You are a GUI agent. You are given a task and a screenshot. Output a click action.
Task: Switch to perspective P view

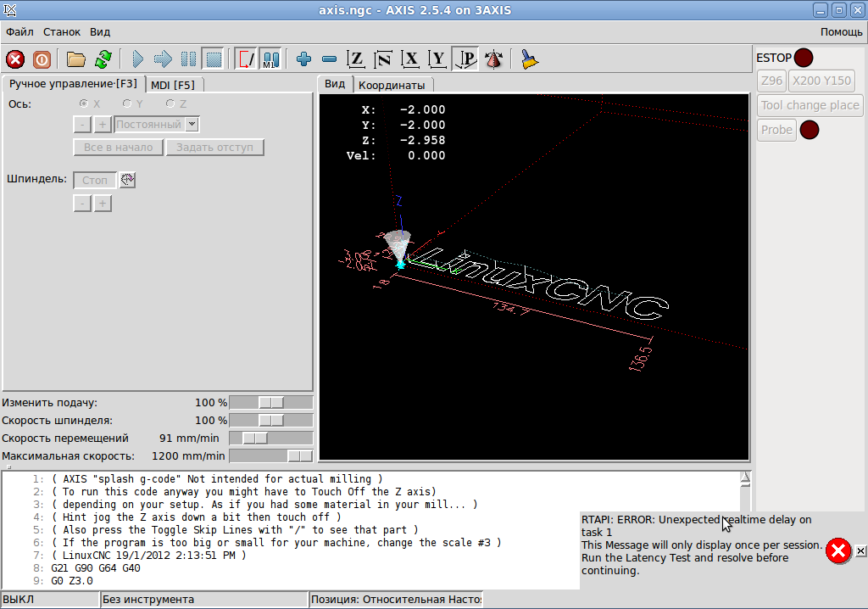point(465,59)
